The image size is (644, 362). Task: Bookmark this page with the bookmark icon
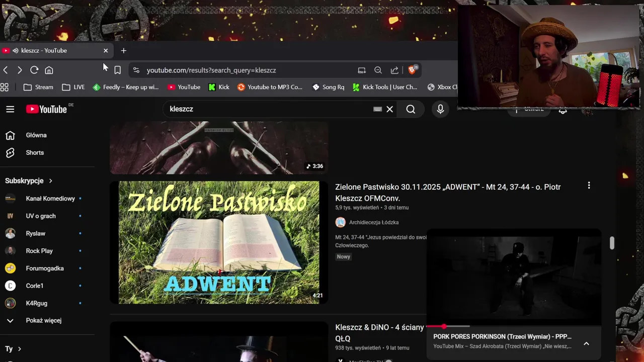click(x=117, y=70)
